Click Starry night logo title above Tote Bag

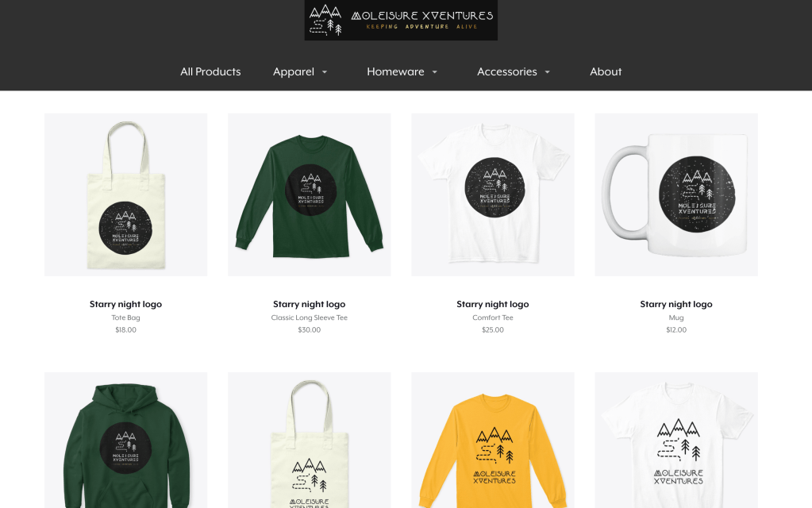click(x=126, y=304)
